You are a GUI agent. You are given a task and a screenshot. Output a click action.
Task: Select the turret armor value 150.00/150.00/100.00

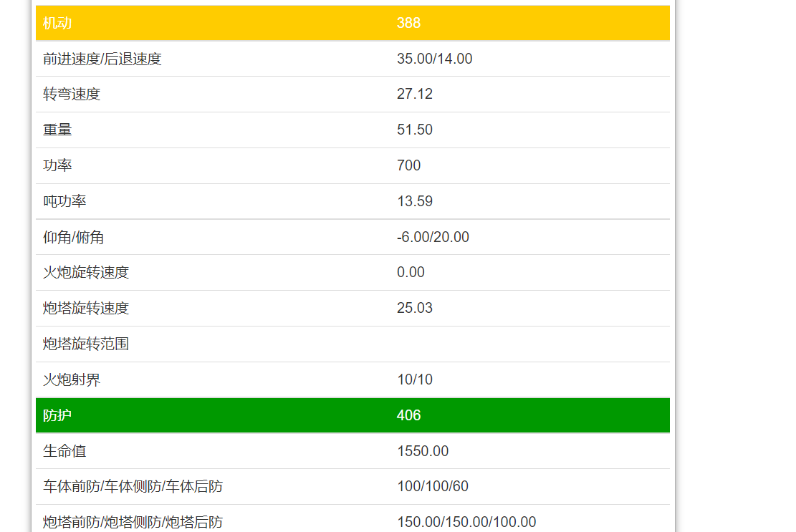(x=466, y=523)
